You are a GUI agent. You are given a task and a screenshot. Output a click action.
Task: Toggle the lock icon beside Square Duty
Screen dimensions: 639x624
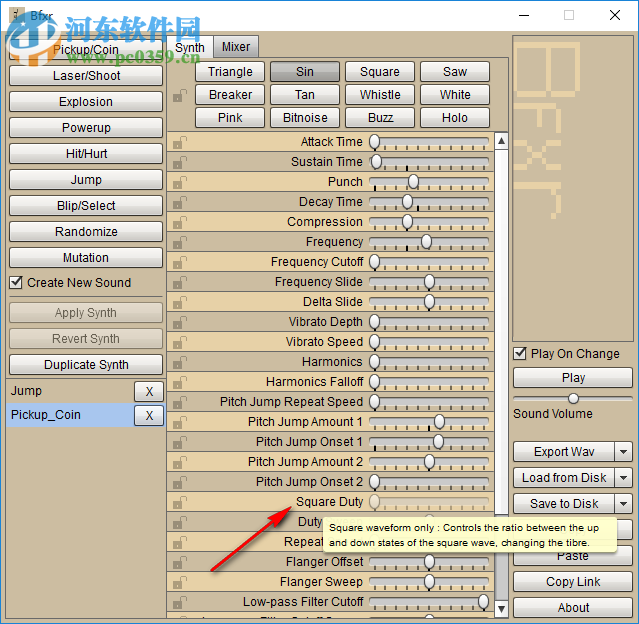click(x=180, y=502)
